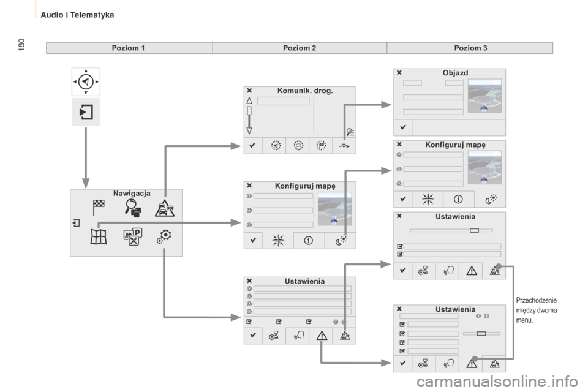Open the map configuration icon in Nawigacja
The height and width of the screenshot is (392, 588).
(99, 236)
